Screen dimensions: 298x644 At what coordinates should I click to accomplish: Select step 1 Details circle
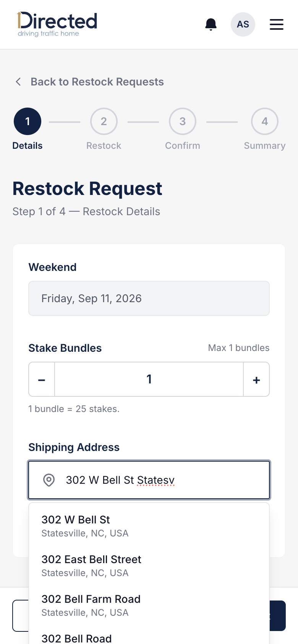[x=28, y=121]
